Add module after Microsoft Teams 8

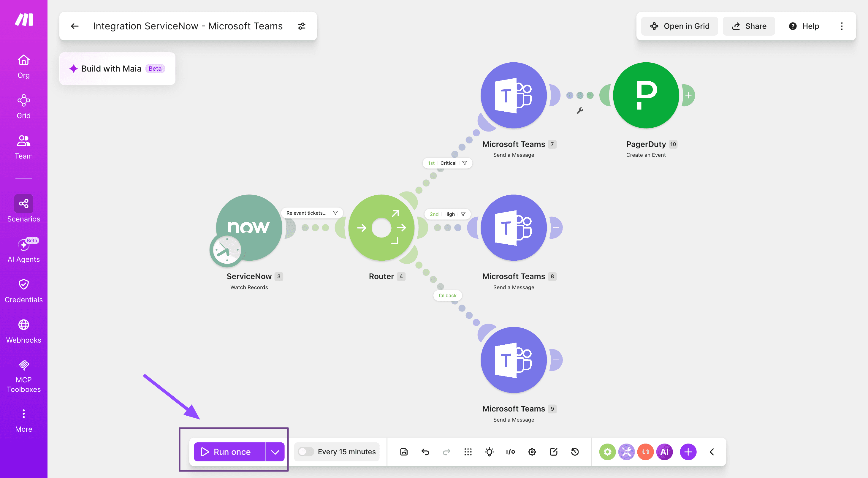click(556, 227)
